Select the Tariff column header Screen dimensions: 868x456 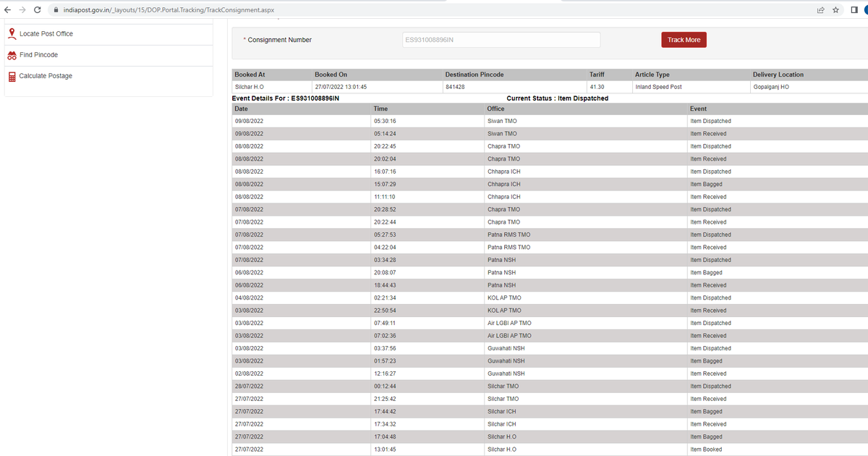pyautogui.click(x=597, y=75)
